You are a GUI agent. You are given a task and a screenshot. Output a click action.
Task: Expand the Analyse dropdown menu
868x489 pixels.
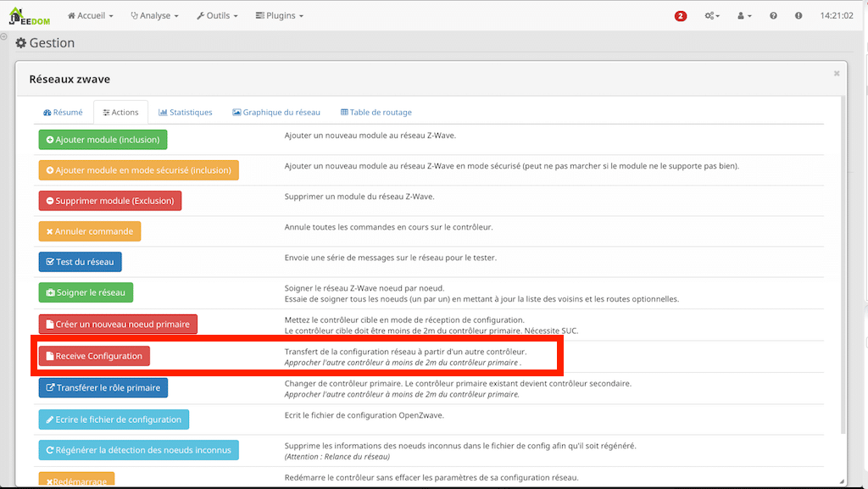point(154,16)
